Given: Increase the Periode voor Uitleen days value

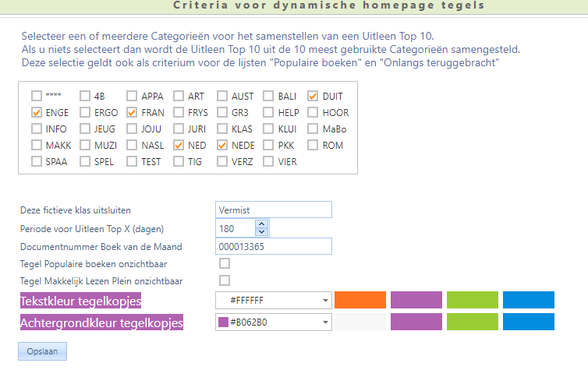Looking at the screenshot, I should (261, 224).
